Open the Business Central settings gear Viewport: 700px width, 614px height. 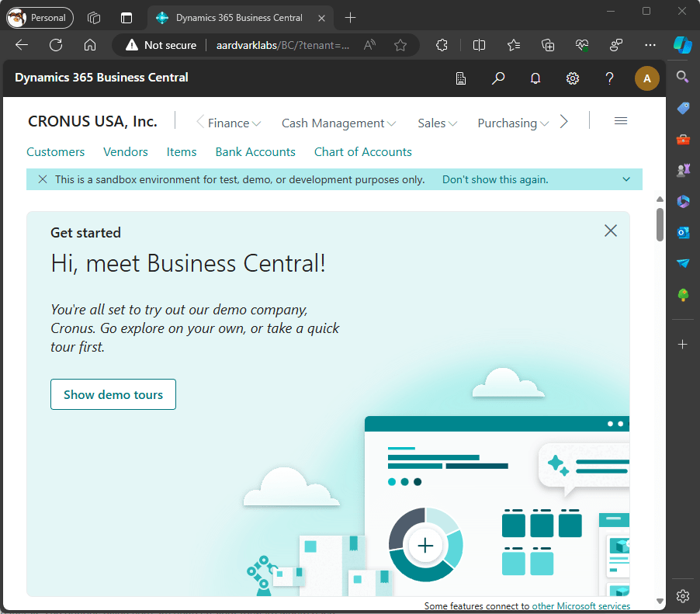[x=573, y=78]
